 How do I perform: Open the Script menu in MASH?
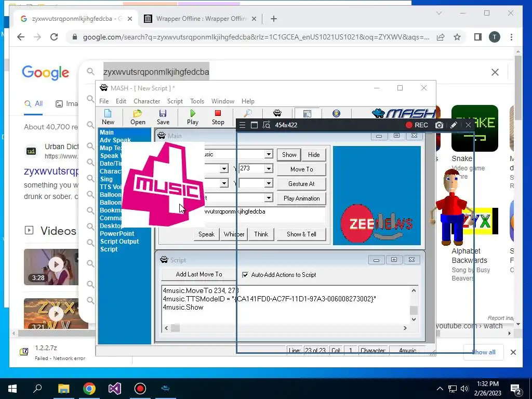click(175, 101)
